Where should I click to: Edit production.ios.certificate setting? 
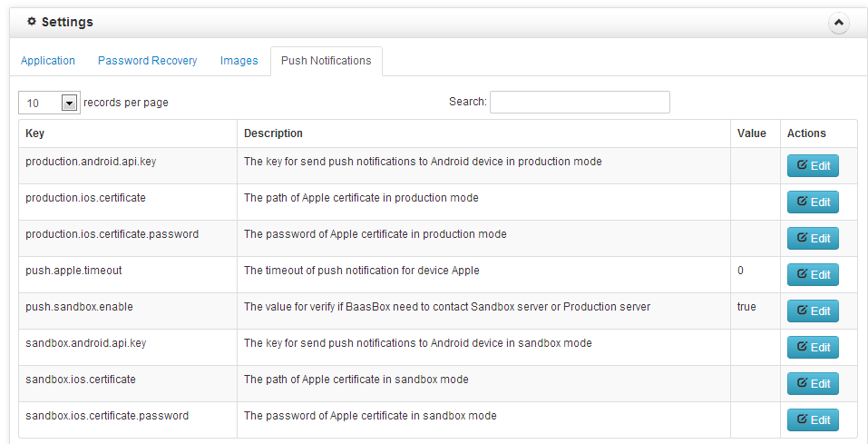(x=813, y=202)
